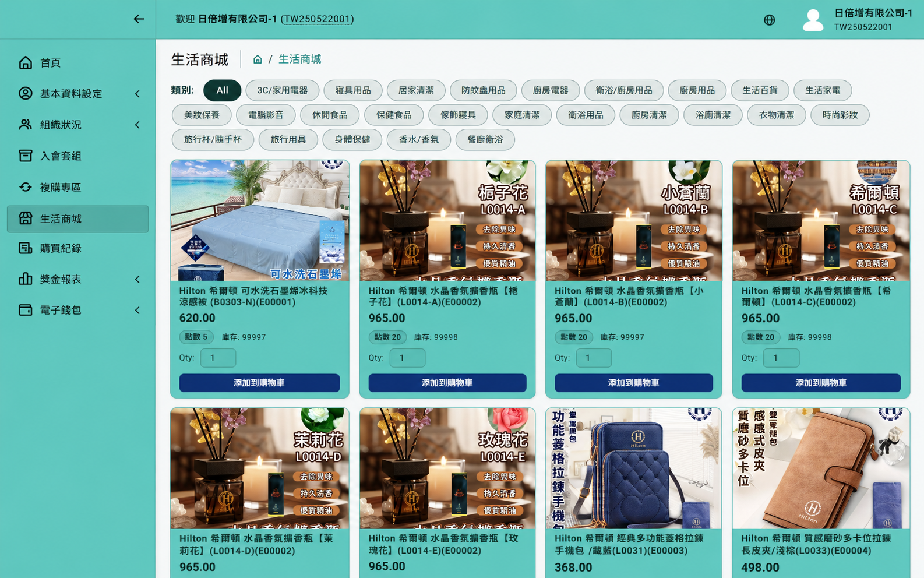
Task: Filter by 傢飾寢具 category
Action: coord(458,115)
